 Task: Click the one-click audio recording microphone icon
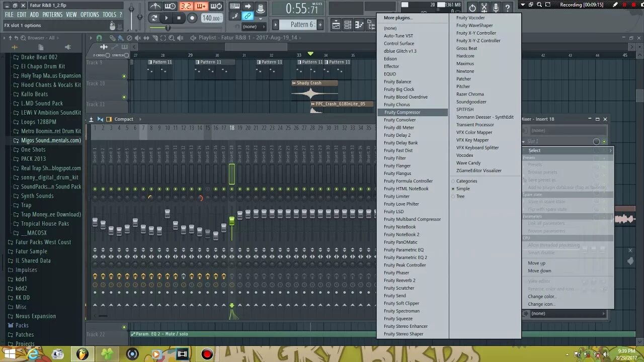(x=496, y=7)
